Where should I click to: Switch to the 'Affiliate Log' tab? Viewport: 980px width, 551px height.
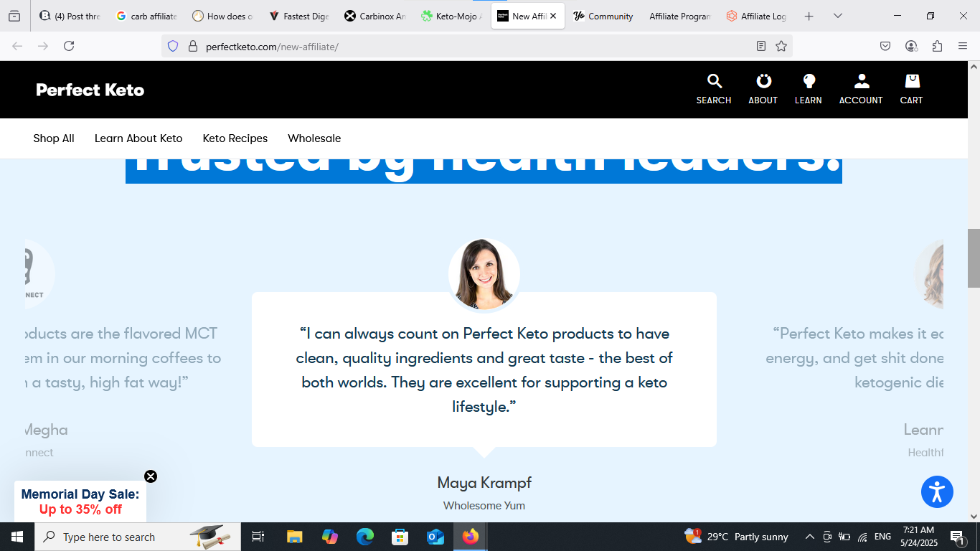[756, 16]
